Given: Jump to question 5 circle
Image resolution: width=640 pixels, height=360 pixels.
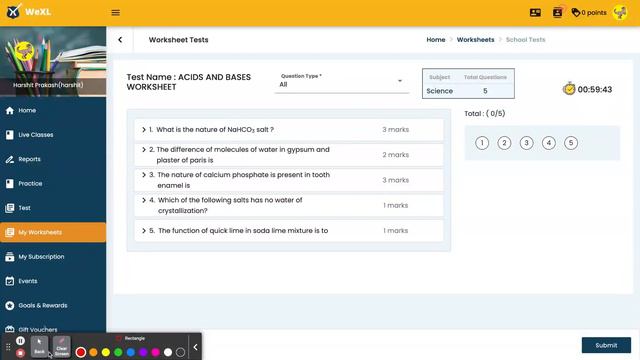Looking at the screenshot, I should [x=571, y=143].
